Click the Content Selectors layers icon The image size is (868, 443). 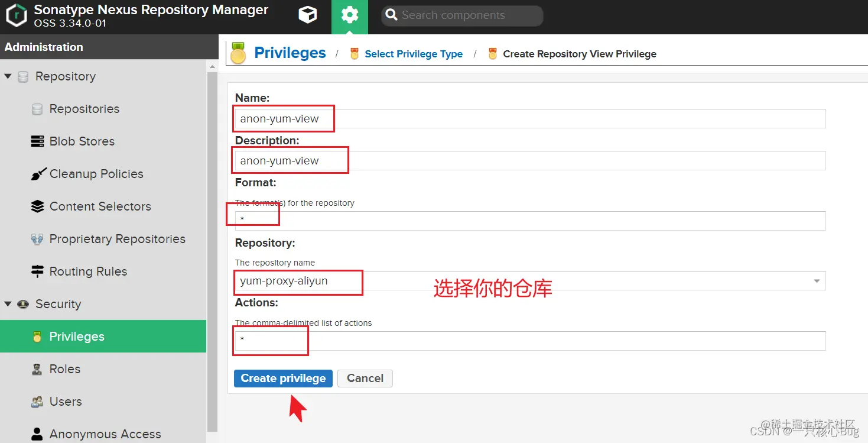point(37,206)
